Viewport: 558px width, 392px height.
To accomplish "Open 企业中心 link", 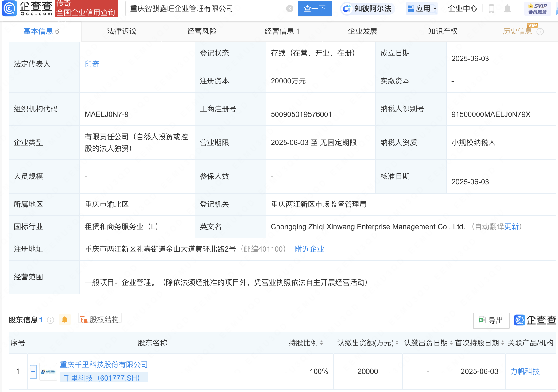I will click(463, 9).
